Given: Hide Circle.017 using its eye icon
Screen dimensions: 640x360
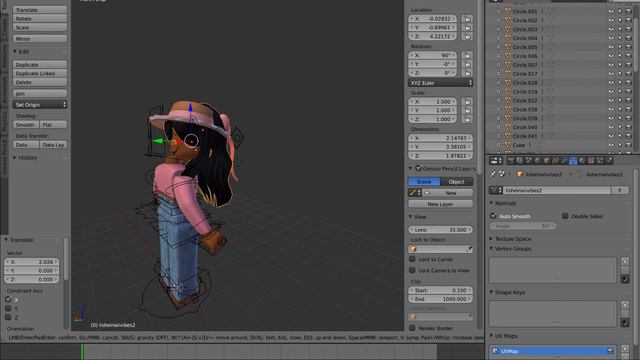Looking at the screenshot, I should click(611, 73).
